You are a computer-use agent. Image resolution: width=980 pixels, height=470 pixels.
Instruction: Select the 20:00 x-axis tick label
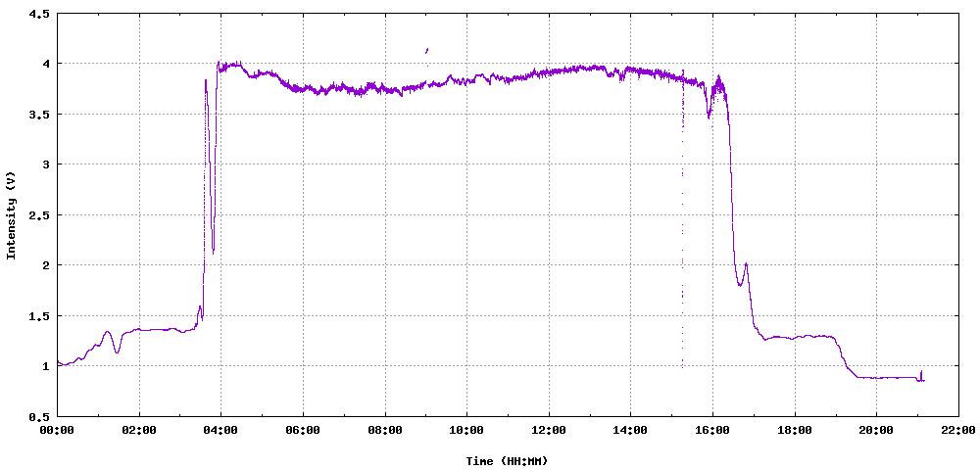point(876,430)
